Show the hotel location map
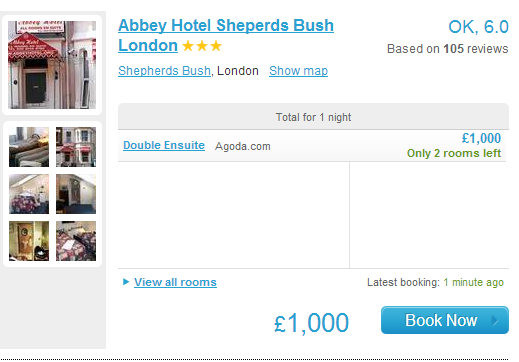Viewport: 519px width, 362px height. (x=298, y=71)
